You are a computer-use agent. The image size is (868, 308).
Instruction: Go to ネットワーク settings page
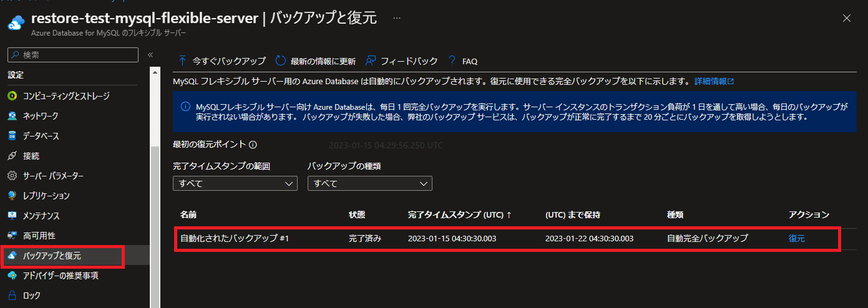pyautogui.click(x=41, y=116)
